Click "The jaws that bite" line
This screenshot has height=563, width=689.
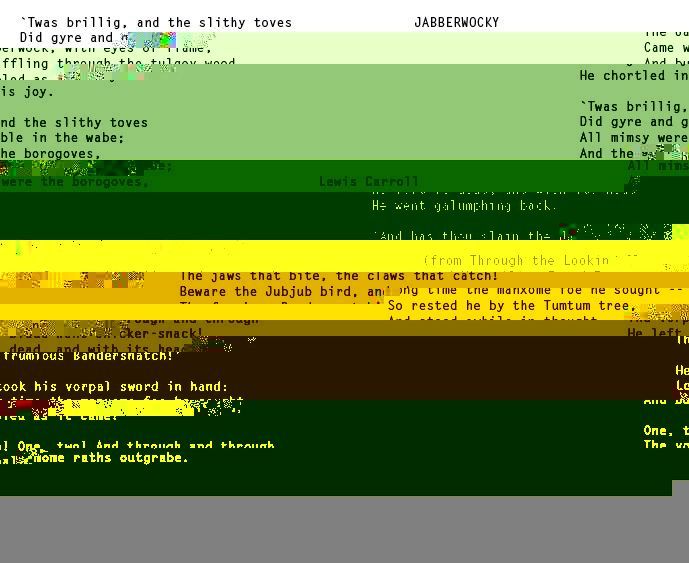click(x=338, y=276)
